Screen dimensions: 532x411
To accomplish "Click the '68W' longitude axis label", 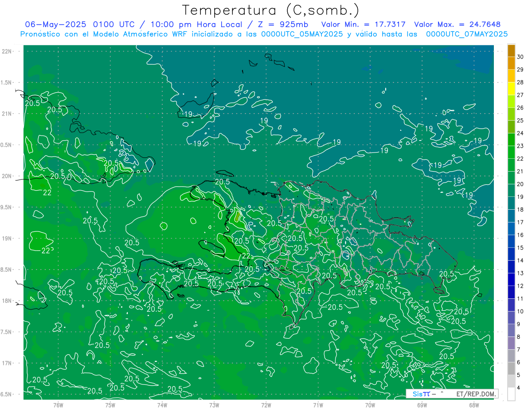I will pos(473,405).
